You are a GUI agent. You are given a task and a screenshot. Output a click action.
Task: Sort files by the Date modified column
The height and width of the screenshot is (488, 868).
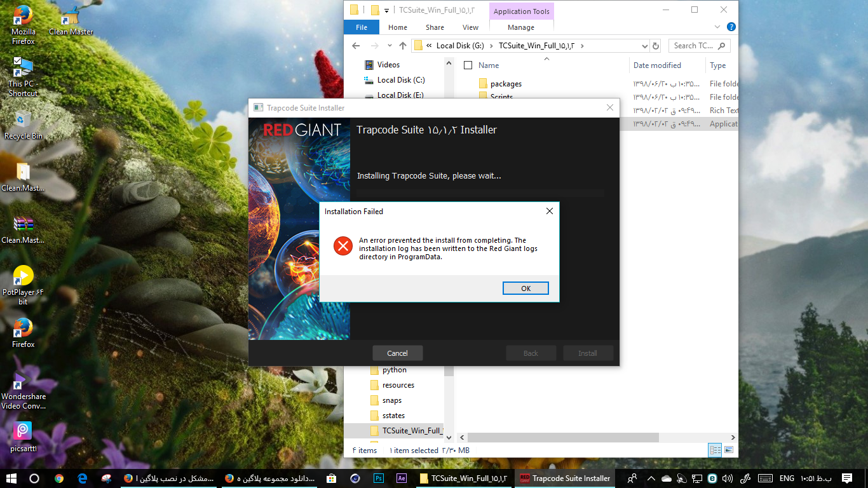657,65
